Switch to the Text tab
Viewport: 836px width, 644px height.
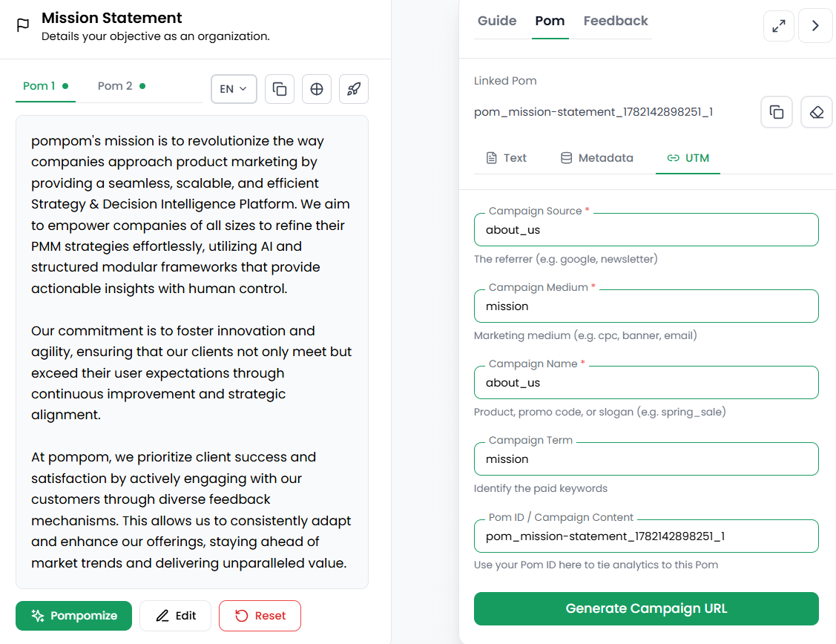(x=507, y=158)
